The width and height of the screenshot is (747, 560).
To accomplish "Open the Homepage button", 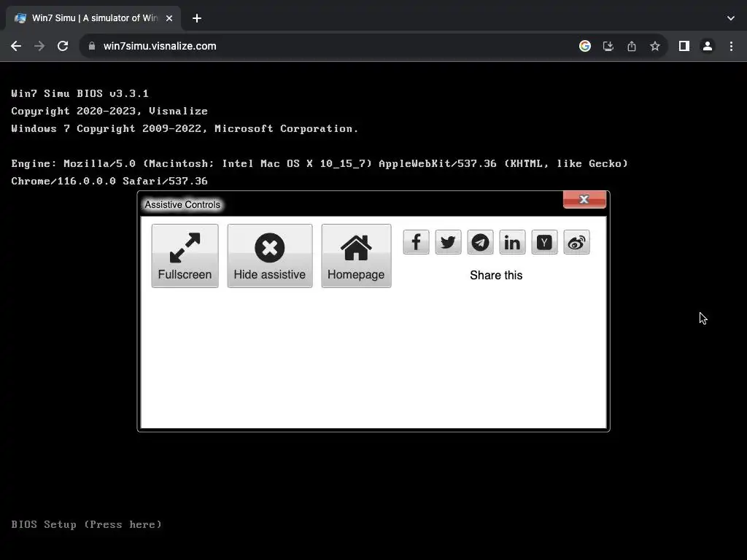I will 356,256.
